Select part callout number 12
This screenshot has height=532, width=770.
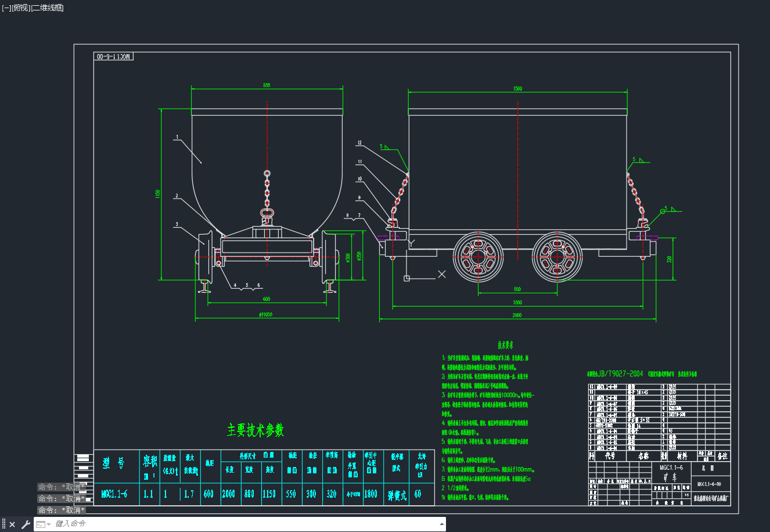point(359,143)
